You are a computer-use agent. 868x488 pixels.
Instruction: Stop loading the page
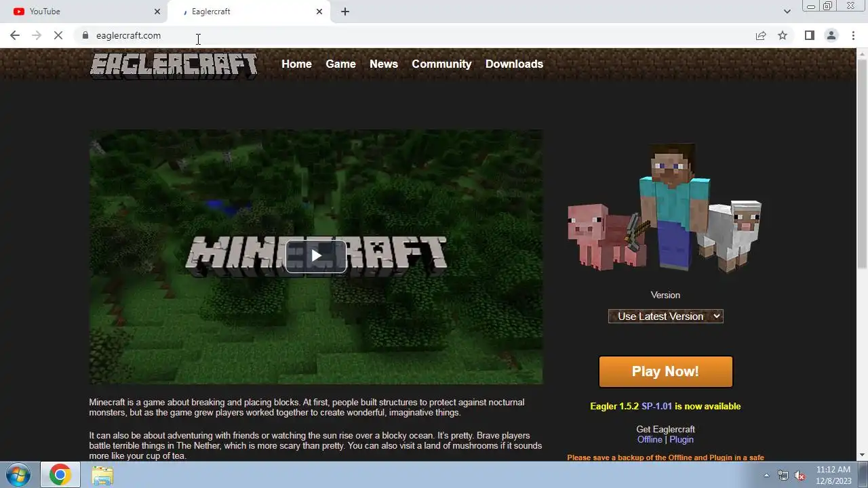58,35
